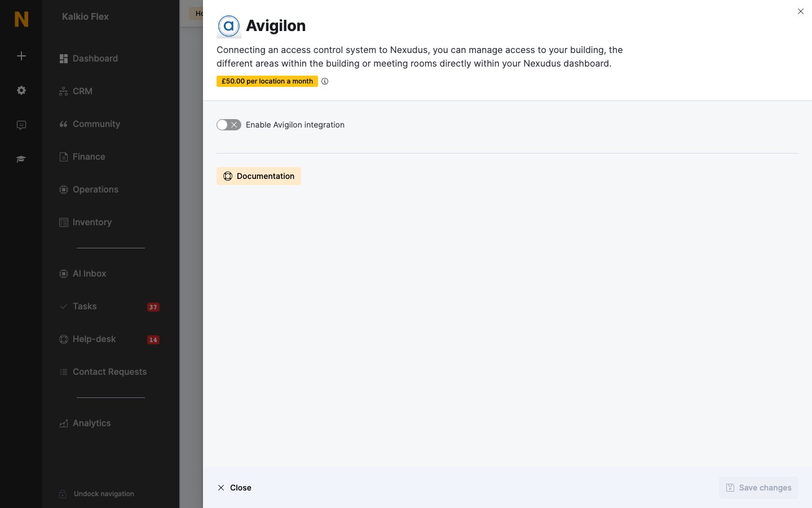Click the Operations chip icon

[x=64, y=190]
